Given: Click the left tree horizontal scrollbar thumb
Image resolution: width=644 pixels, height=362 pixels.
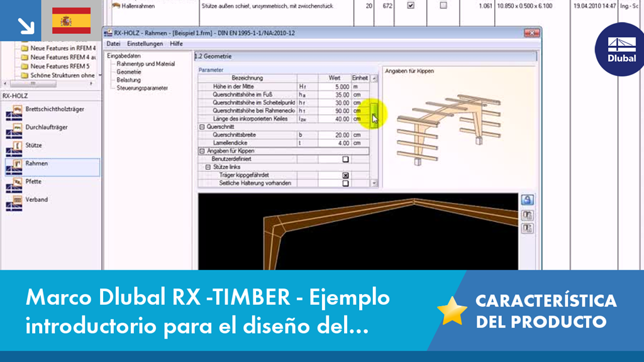Looking at the screenshot, I should 33,84.
